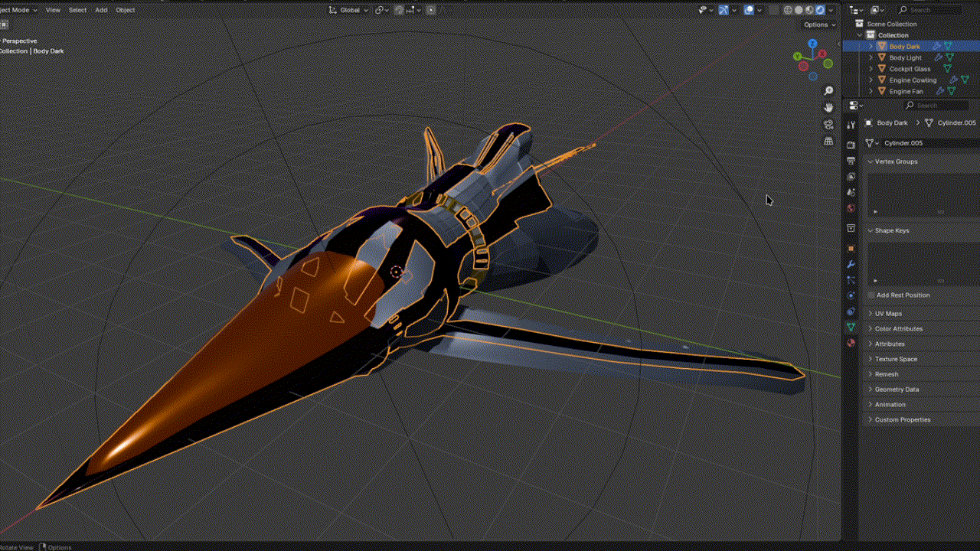This screenshot has height=551, width=980.
Task: Open the Select menu
Action: point(77,10)
